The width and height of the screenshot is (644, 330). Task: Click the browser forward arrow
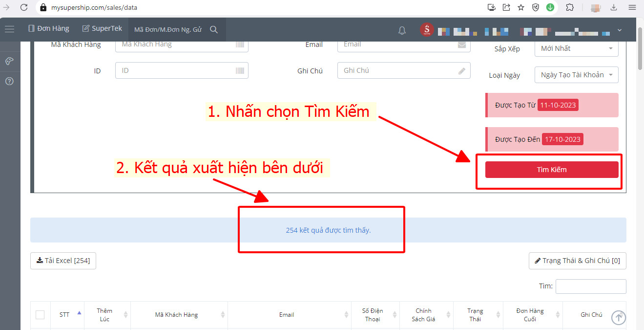click(7, 7)
